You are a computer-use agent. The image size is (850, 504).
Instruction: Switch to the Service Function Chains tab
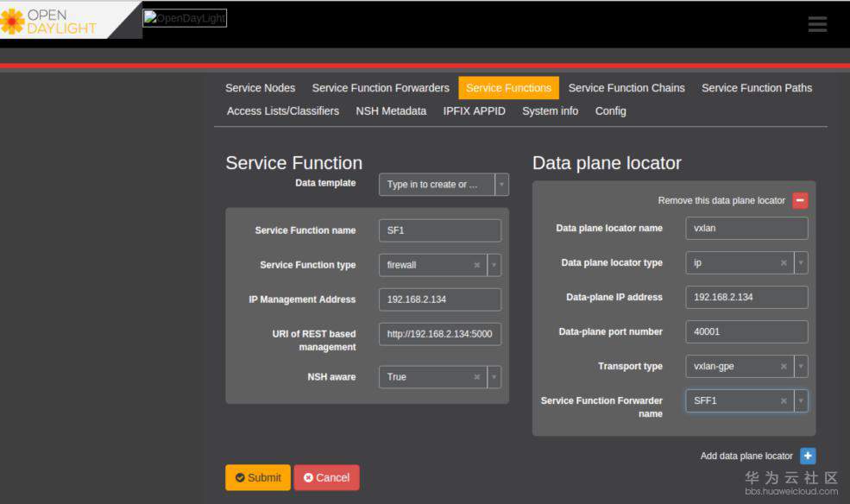coord(626,87)
